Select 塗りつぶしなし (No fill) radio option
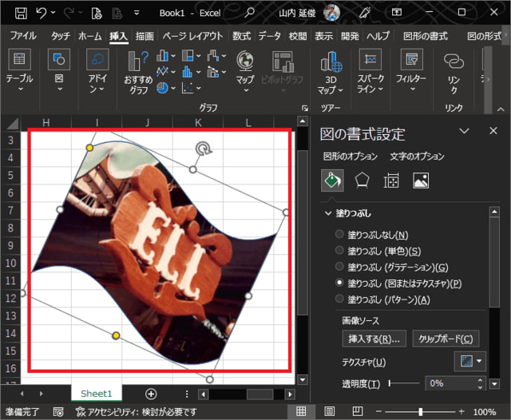 [x=340, y=235]
